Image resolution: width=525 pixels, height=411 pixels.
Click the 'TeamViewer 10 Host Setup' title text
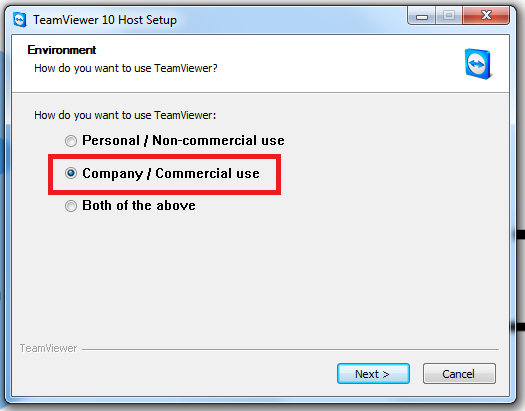105,20
